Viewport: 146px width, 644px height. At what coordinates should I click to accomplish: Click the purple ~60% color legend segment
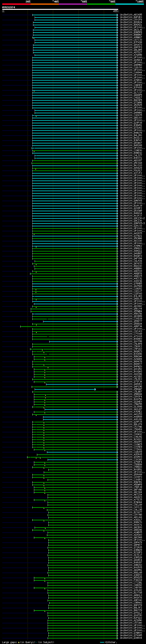pyautogui.click(x=73, y=4)
